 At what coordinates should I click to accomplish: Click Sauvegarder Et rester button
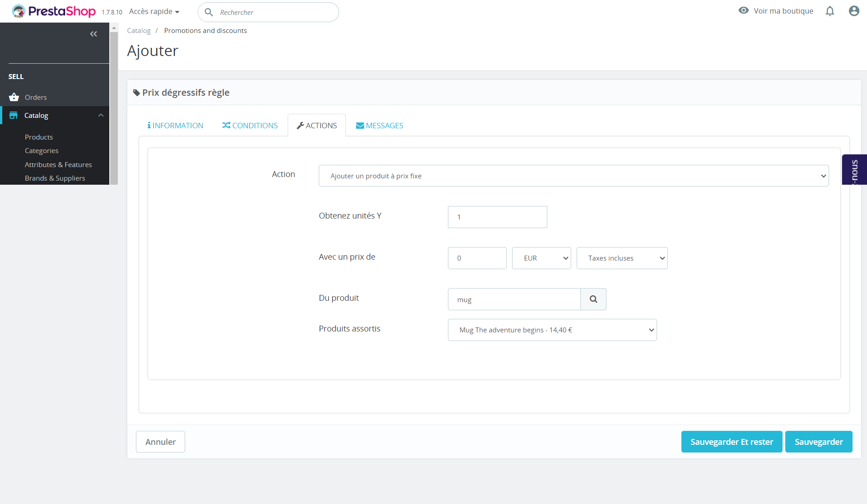click(x=731, y=442)
